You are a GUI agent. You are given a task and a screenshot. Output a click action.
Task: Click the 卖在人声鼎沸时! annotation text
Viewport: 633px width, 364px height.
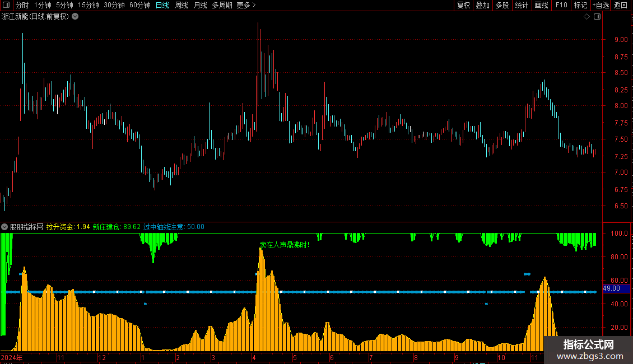tap(285, 245)
